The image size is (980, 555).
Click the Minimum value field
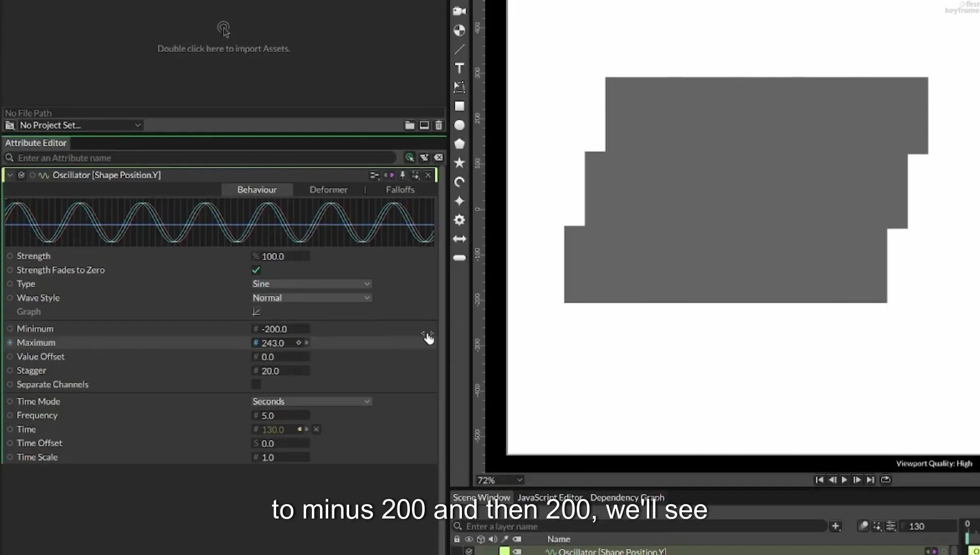[x=281, y=329]
